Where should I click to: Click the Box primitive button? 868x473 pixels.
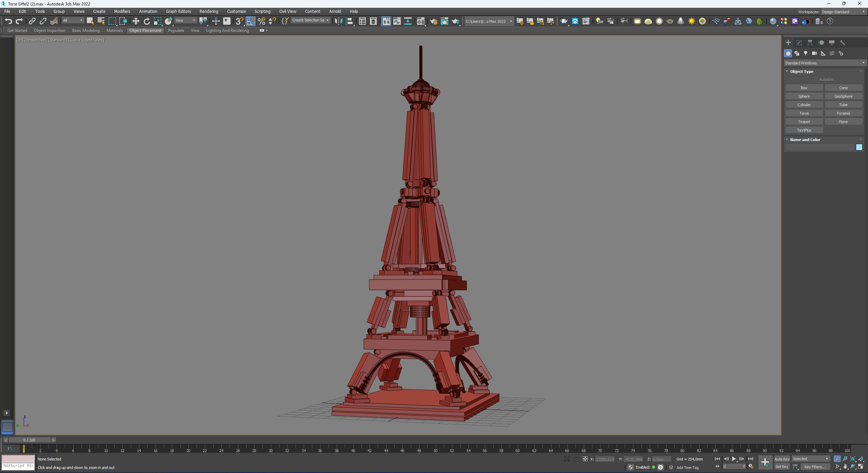[803, 87]
